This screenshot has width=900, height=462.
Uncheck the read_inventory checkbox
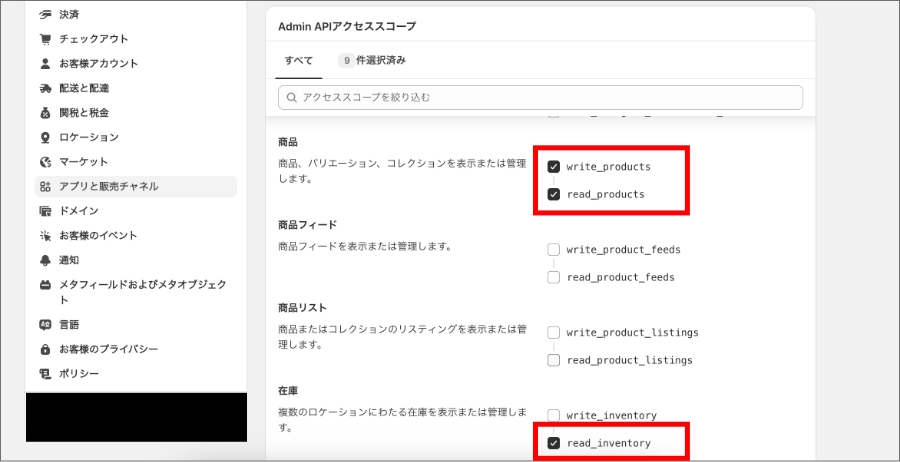553,443
